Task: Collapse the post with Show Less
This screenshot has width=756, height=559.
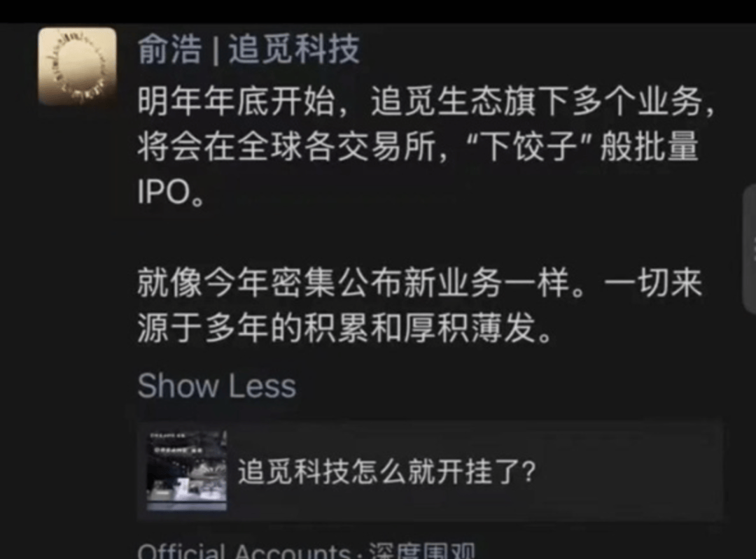Action: (x=216, y=385)
